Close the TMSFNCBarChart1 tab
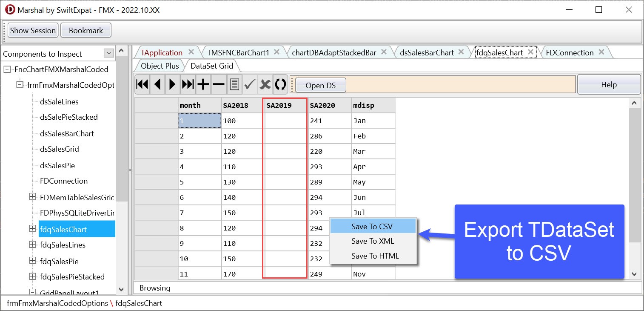The image size is (644, 311). [276, 52]
